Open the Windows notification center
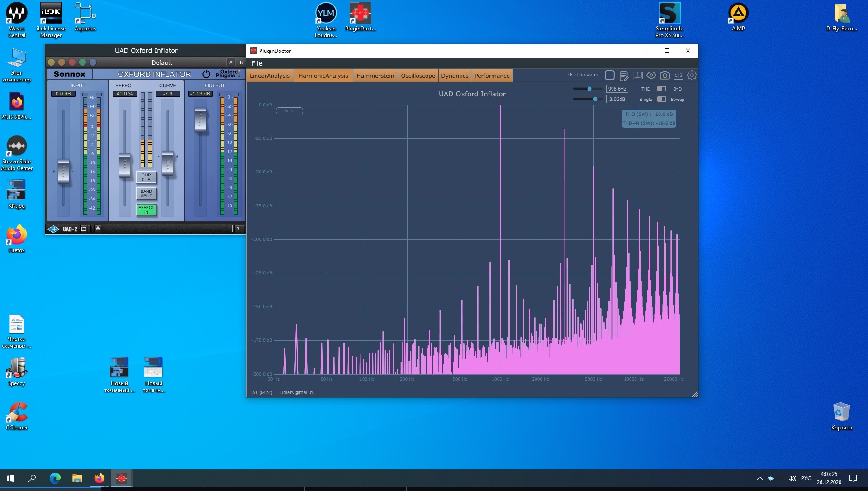 [x=853, y=478]
